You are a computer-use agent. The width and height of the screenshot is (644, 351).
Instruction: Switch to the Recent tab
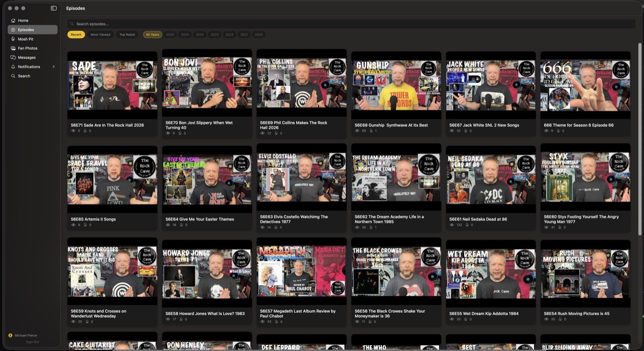click(x=76, y=34)
